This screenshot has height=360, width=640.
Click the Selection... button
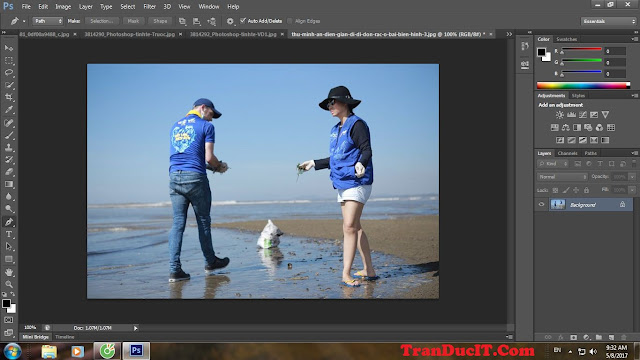click(101, 21)
